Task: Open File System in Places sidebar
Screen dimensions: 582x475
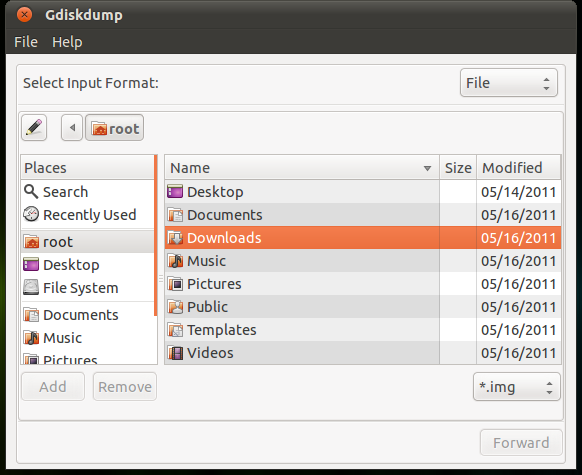Action: [88, 288]
